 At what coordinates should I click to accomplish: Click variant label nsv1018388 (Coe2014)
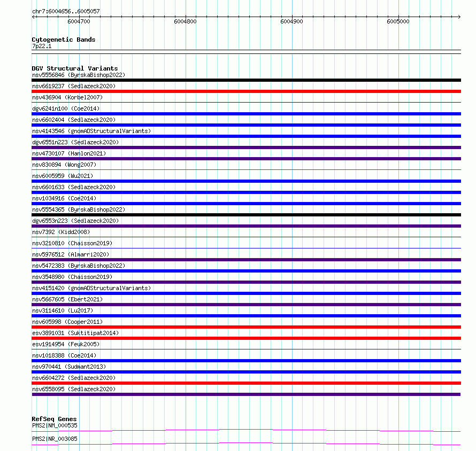pyautogui.click(x=64, y=355)
